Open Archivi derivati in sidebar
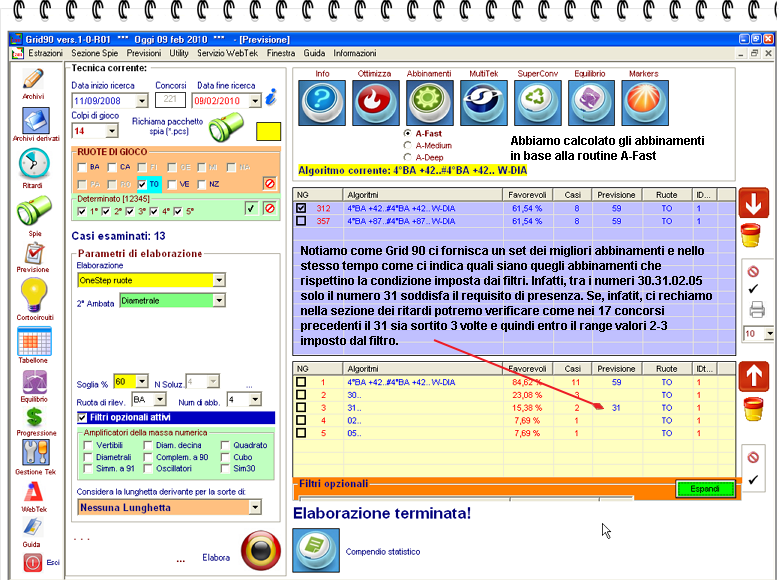The height and width of the screenshot is (580, 779). [35, 121]
